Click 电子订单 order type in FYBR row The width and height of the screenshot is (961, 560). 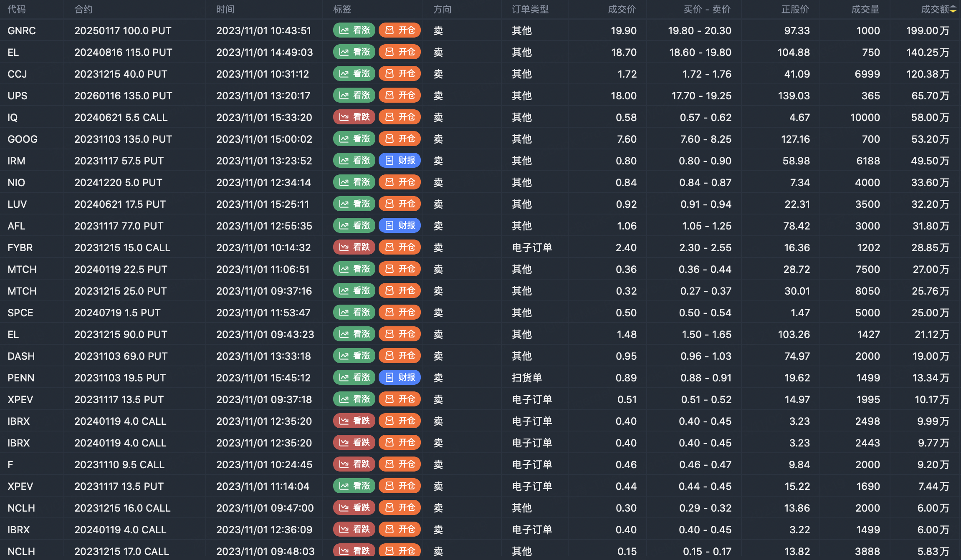pos(532,247)
